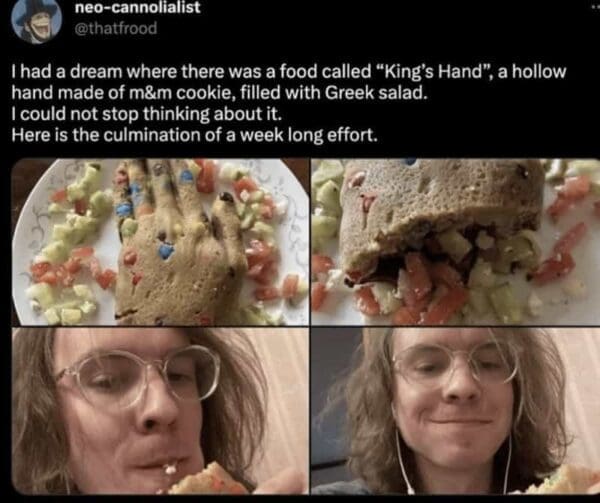Open the cookie hand on plate photo
The height and width of the screenshot is (503, 600).
click(160, 242)
